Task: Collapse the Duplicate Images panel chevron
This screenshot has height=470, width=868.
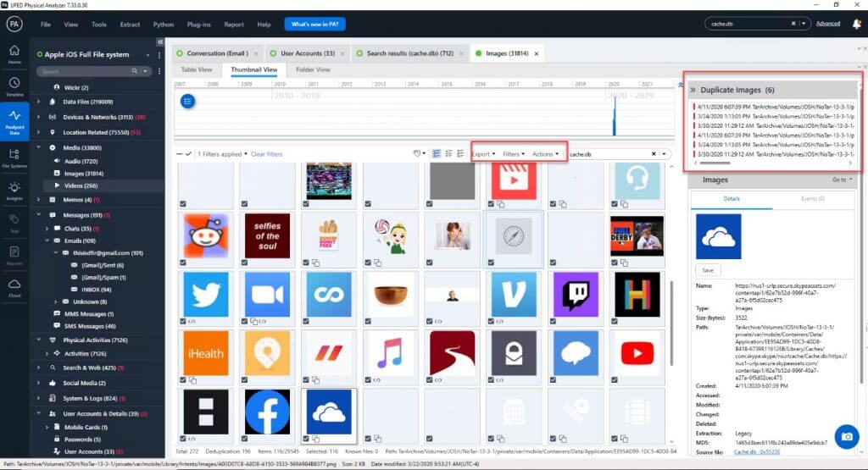Action: click(x=693, y=90)
